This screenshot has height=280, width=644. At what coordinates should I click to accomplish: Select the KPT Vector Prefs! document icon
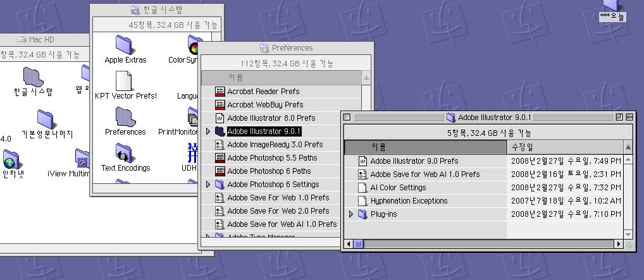click(125, 81)
